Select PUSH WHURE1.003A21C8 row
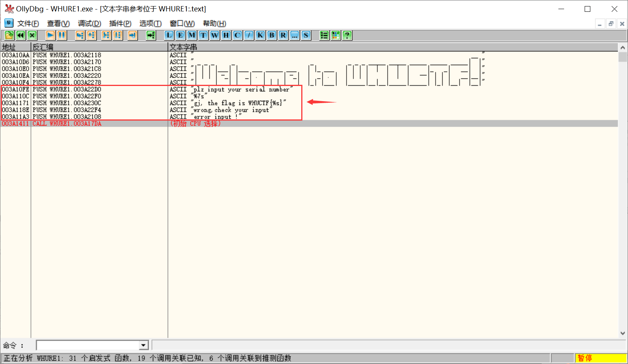Screen dimensions: 628x364 click(x=309, y=69)
